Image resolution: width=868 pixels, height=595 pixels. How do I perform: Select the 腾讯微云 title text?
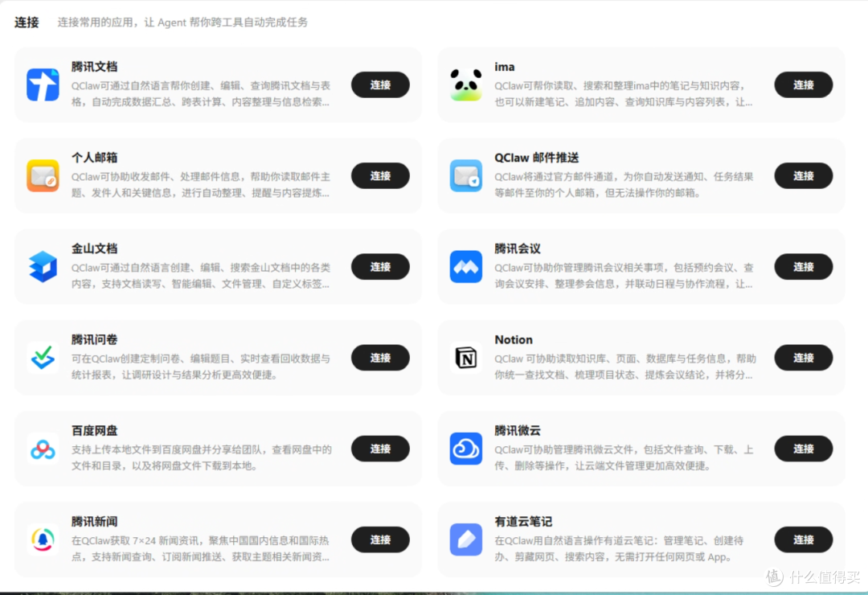tap(517, 430)
